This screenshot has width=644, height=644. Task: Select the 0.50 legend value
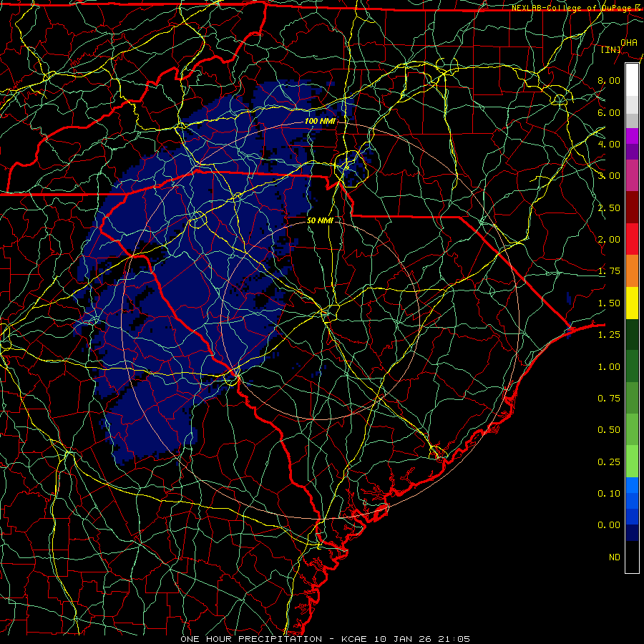tap(609, 430)
